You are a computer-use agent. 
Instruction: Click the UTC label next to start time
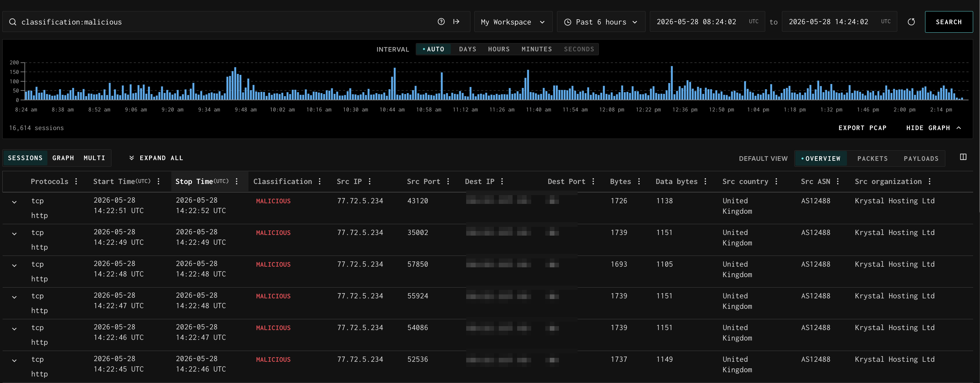[753, 22]
